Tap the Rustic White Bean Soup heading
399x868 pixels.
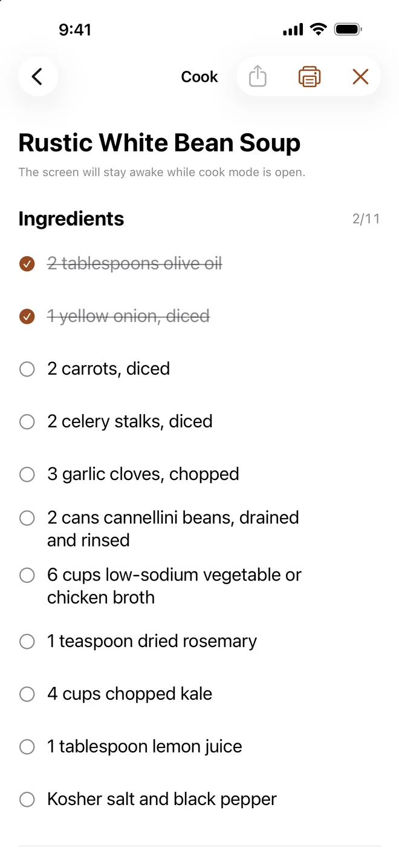tap(160, 143)
